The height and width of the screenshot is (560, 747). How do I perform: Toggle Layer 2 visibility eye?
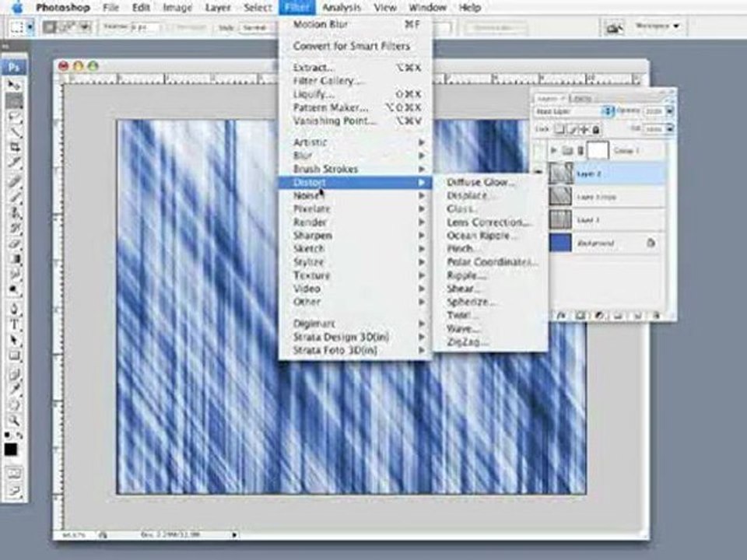(539, 173)
